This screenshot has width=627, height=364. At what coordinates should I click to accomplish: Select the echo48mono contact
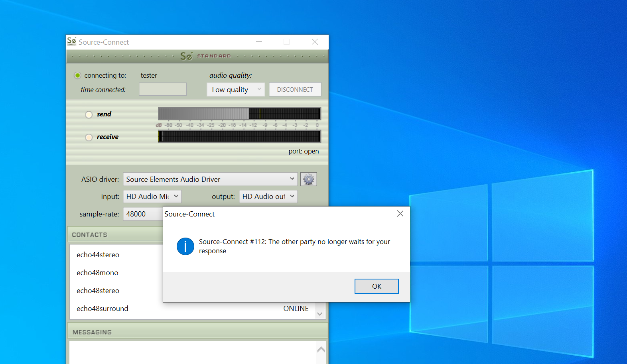tap(98, 273)
